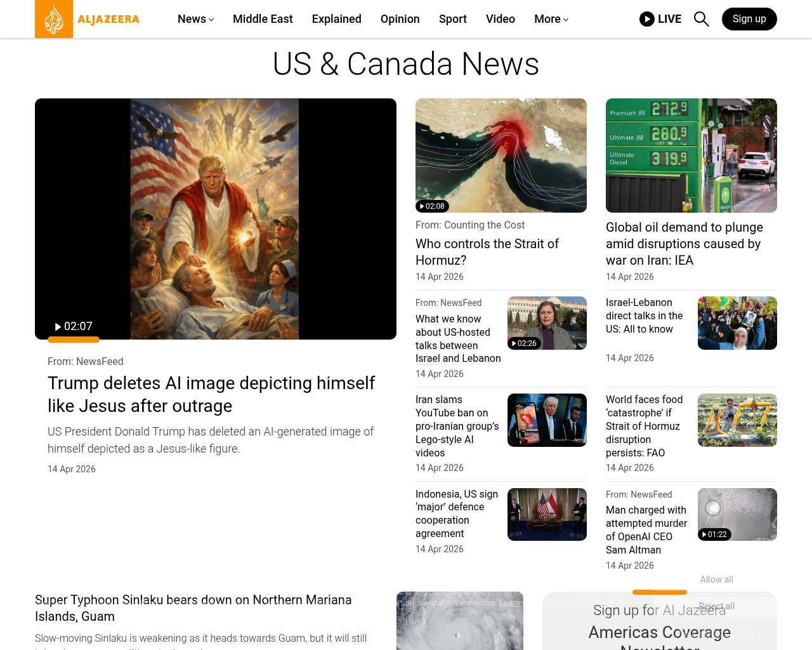Image resolution: width=812 pixels, height=650 pixels.
Task: Play the 01:22 Sam Altman video
Action: (x=714, y=534)
